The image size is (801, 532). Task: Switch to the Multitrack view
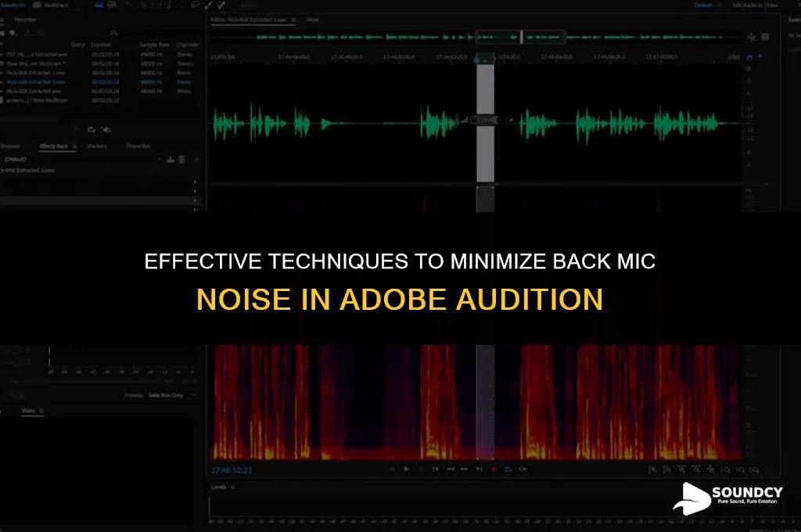point(51,5)
